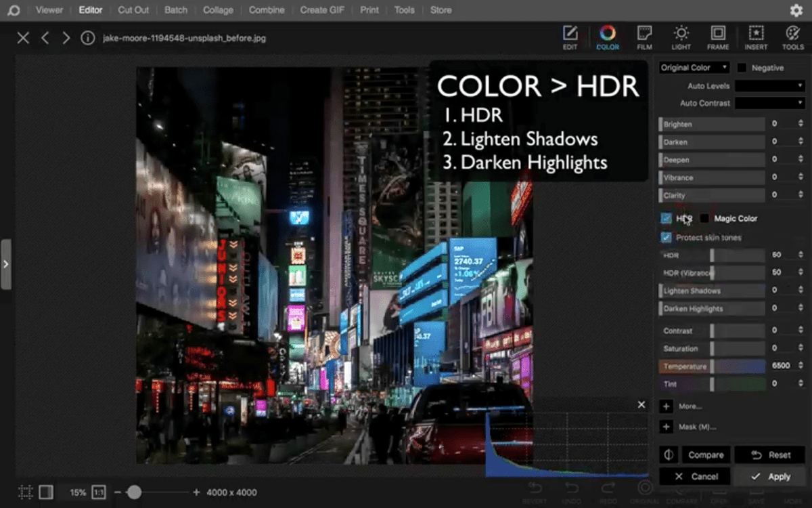812x508 pixels.
Task: Click the Compare button
Action: point(705,454)
